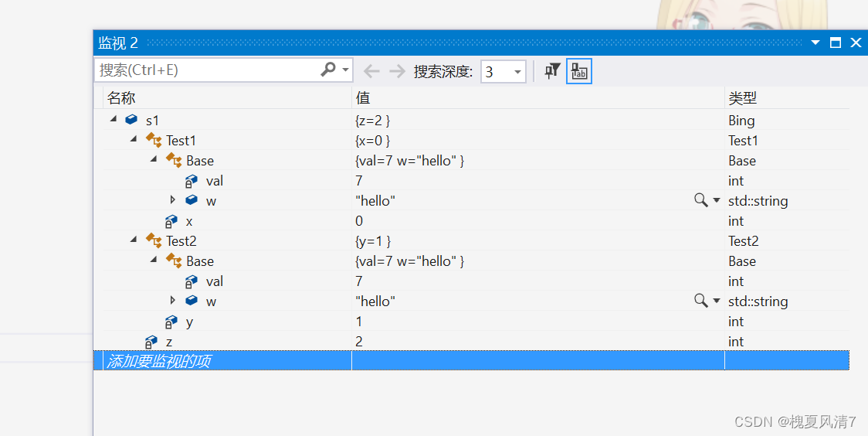Screen dimensions: 868x436
Task: Select the s1 row name
Action: pyautogui.click(x=152, y=121)
